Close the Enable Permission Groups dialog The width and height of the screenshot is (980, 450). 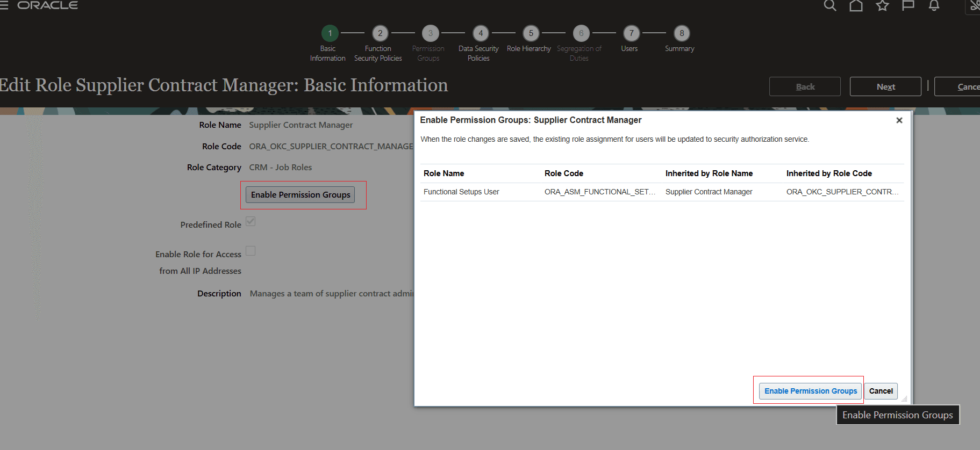tap(899, 120)
